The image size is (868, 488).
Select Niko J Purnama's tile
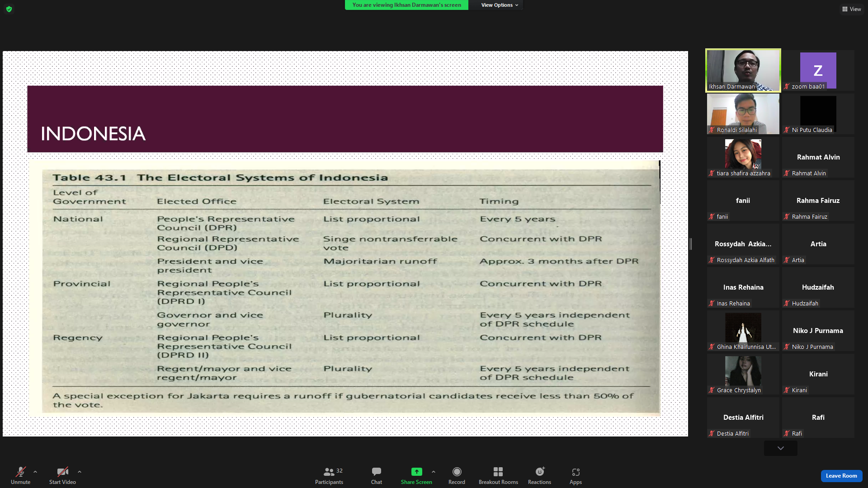tap(818, 331)
